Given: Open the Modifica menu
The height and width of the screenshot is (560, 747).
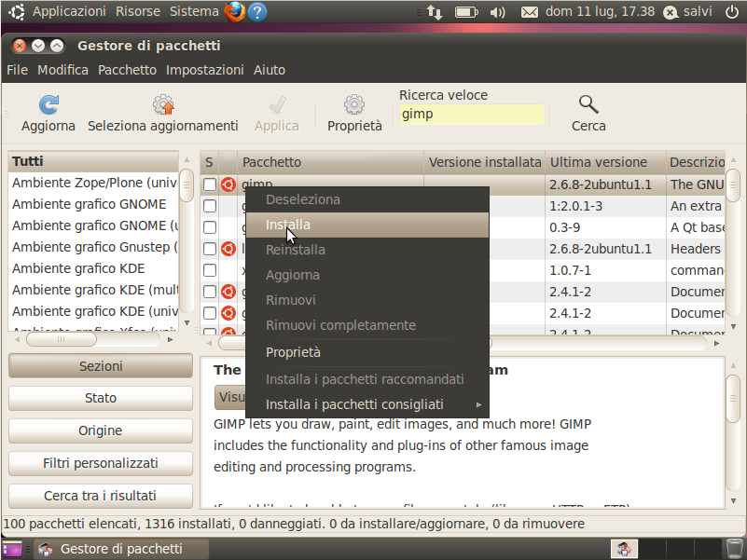Looking at the screenshot, I should point(62,70).
